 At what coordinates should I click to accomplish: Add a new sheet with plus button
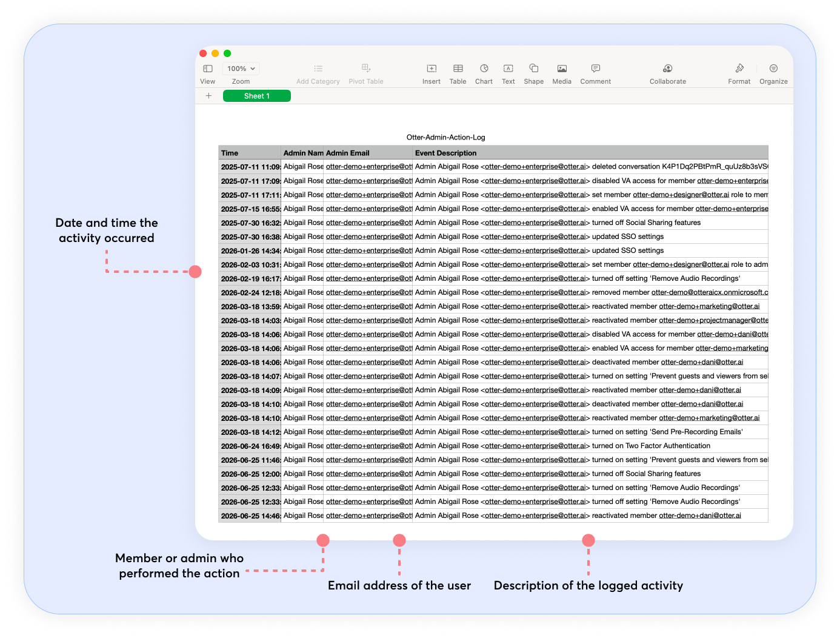coord(208,96)
